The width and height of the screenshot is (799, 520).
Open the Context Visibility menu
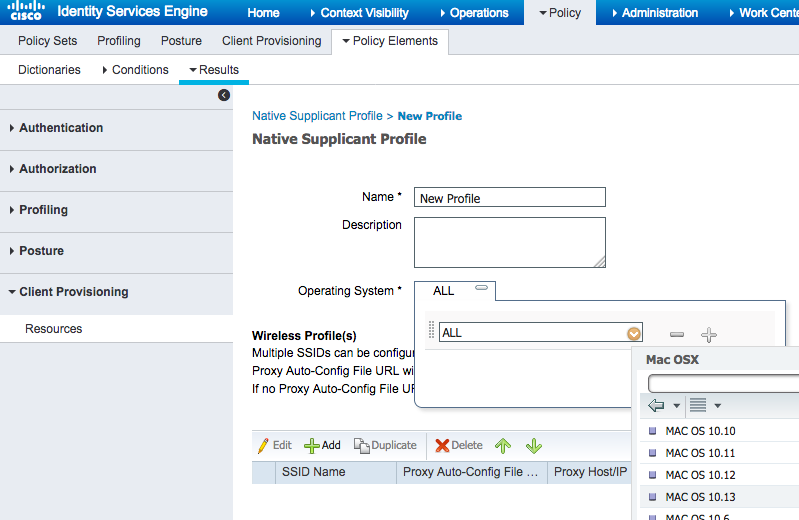pos(359,13)
